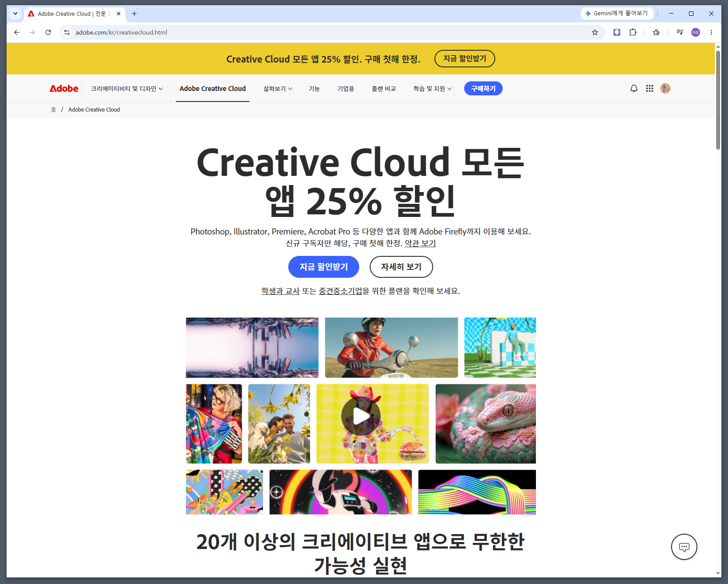Click 지금 할인받기 in the yellow banner

(465, 59)
